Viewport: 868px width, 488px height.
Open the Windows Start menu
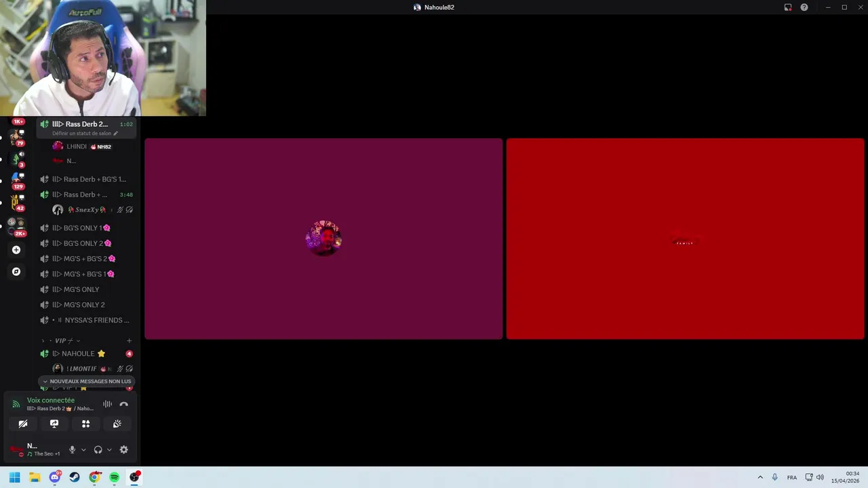tap(14, 477)
